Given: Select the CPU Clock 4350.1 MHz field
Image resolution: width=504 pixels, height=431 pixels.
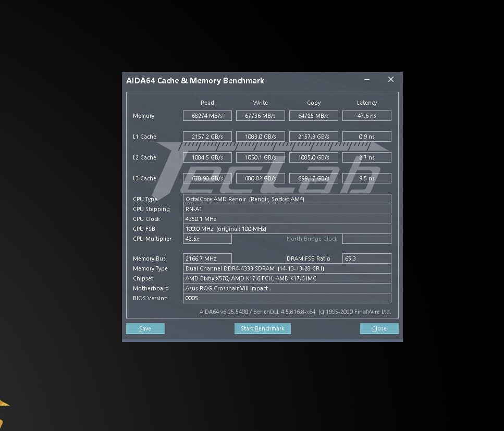Looking at the screenshot, I should pyautogui.click(x=287, y=219).
